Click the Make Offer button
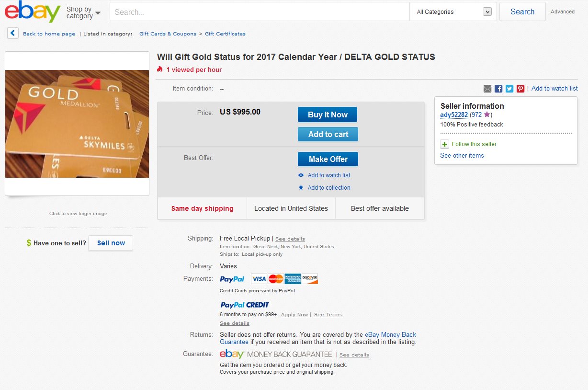 [x=328, y=159]
